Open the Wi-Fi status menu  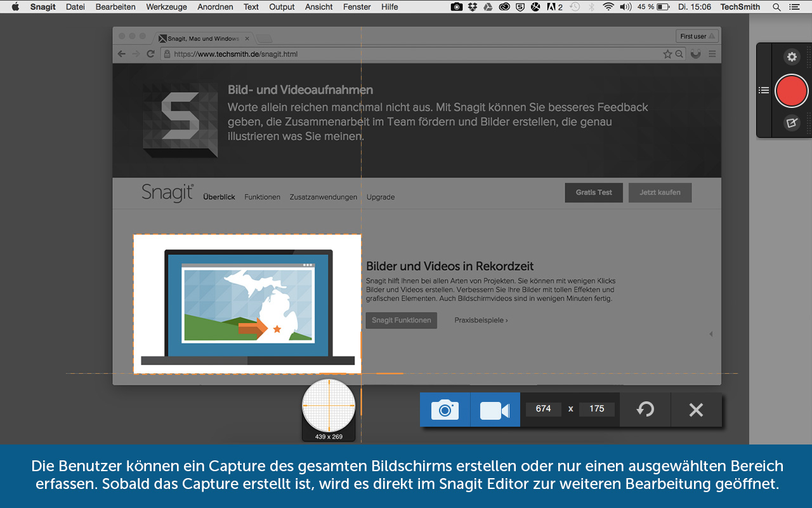tap(608, 7)
